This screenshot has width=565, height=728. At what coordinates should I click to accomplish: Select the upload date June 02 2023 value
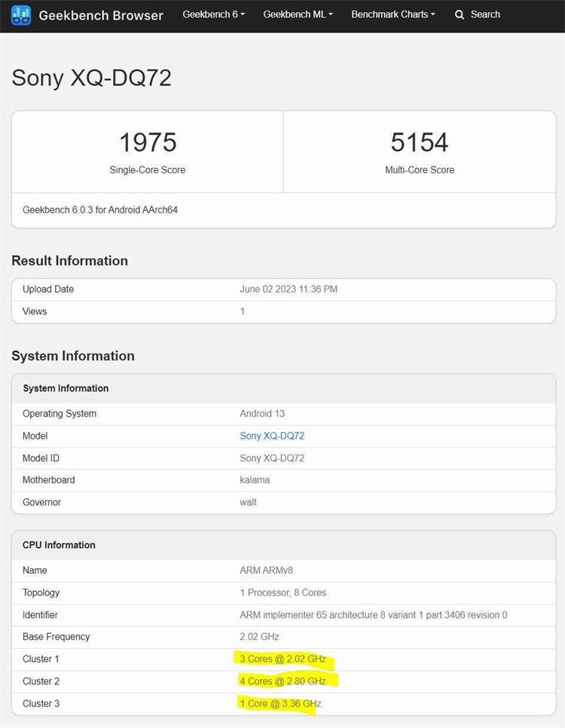pyautogui.click(x=289, y=289)
